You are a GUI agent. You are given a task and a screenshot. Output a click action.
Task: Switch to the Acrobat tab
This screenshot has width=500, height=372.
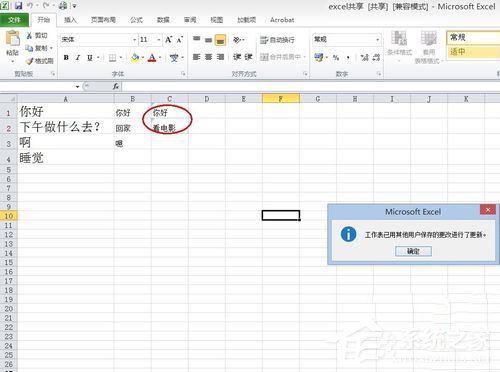click(x=282, y=20)
